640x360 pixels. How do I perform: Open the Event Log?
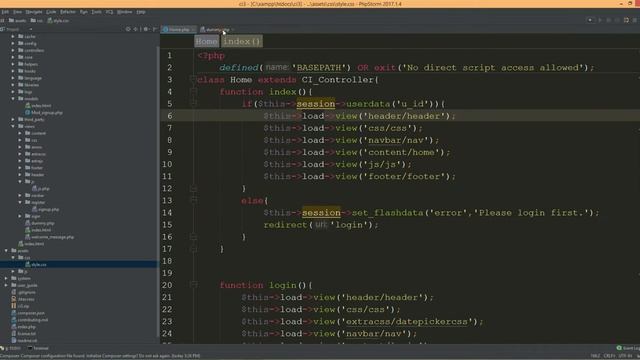click(x=628, y=348)
